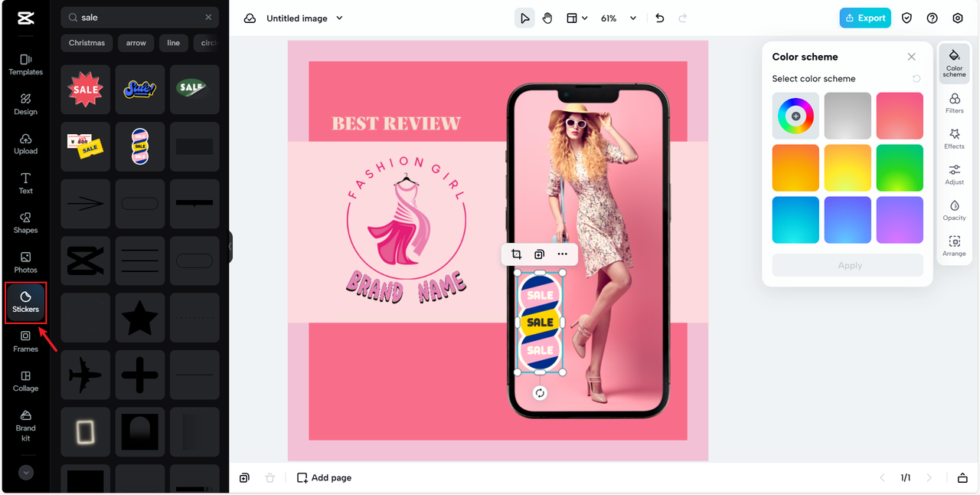Crop the selected sticker

[x=516, y=254]
